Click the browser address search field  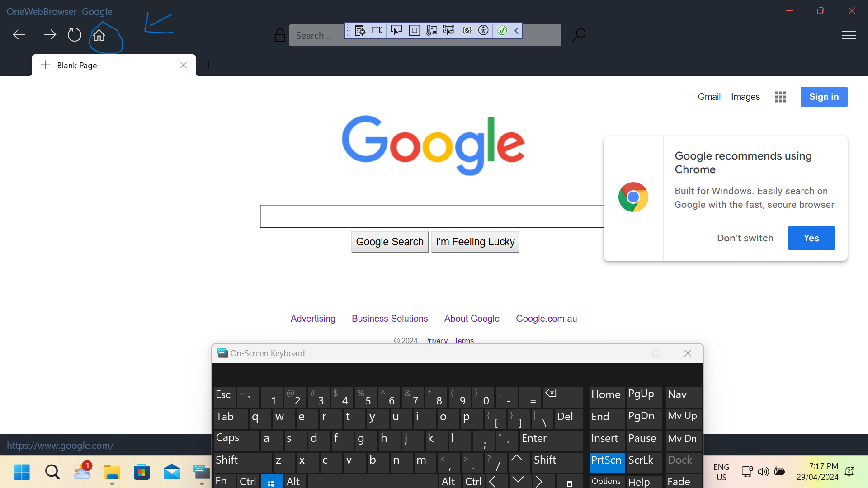(x=425, y=35)
